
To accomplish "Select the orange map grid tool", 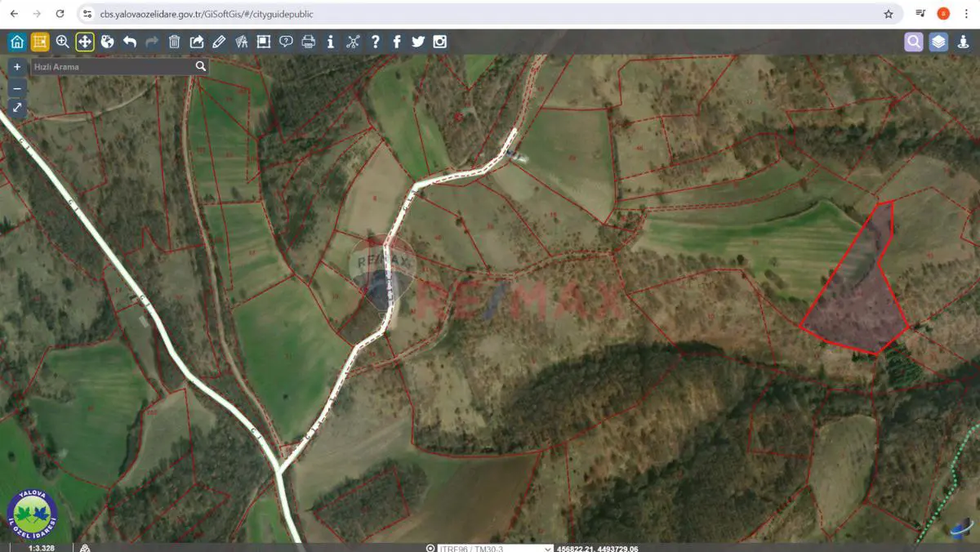I will click(40, 42).
